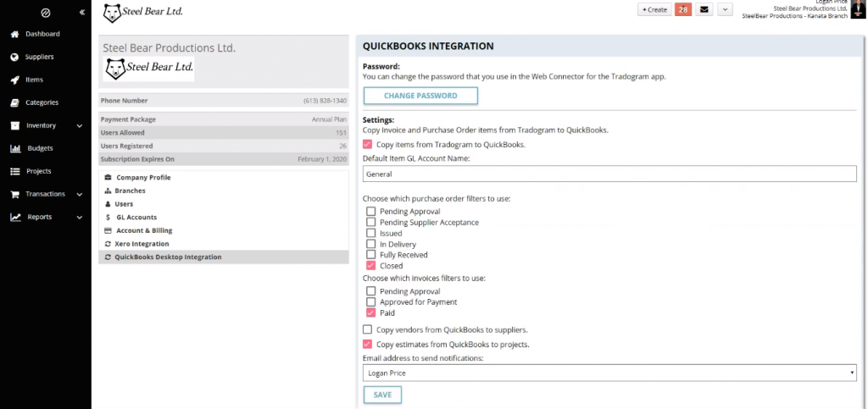
Task: Open the + Create menu
Action: [x=654, y=9]
